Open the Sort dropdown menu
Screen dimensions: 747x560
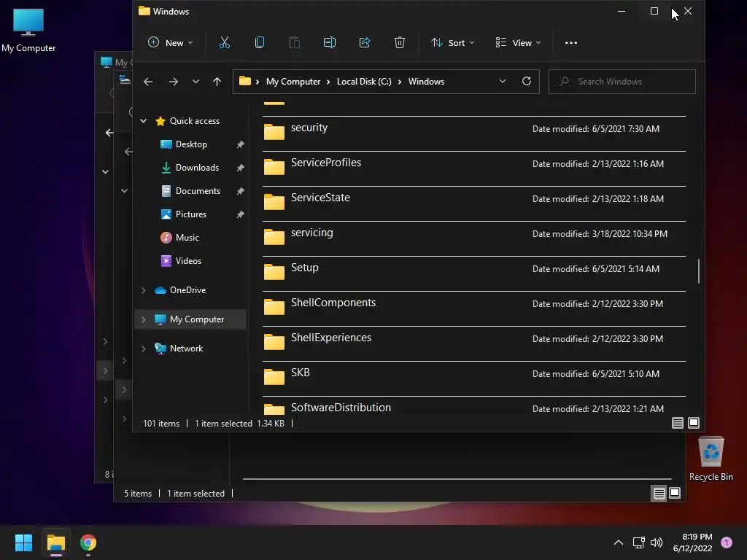tap(452, 43)
